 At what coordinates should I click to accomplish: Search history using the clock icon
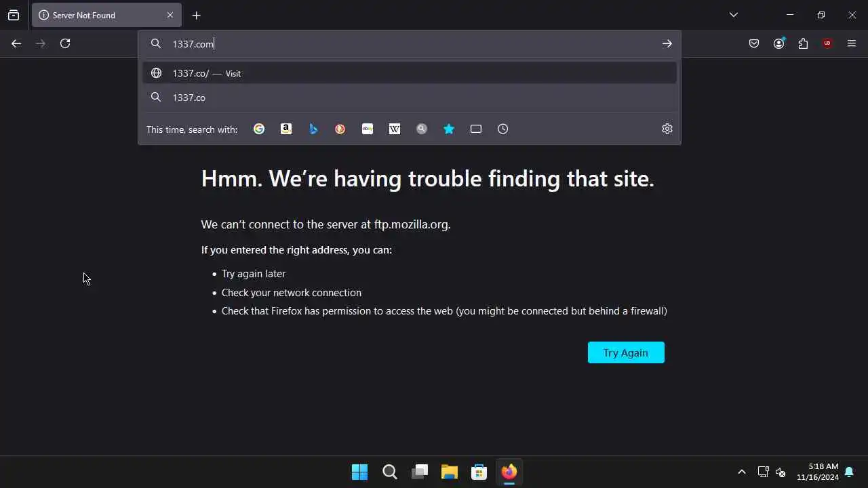[x=503, y=129]
